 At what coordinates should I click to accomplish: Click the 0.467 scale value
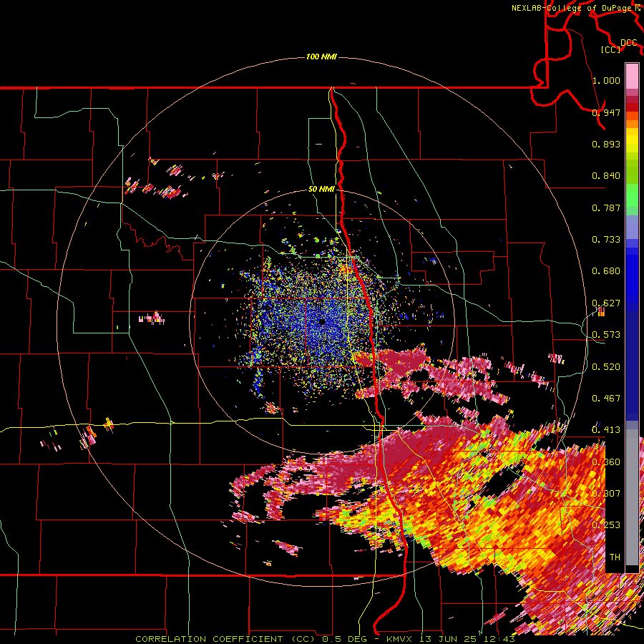click(606, 399)
